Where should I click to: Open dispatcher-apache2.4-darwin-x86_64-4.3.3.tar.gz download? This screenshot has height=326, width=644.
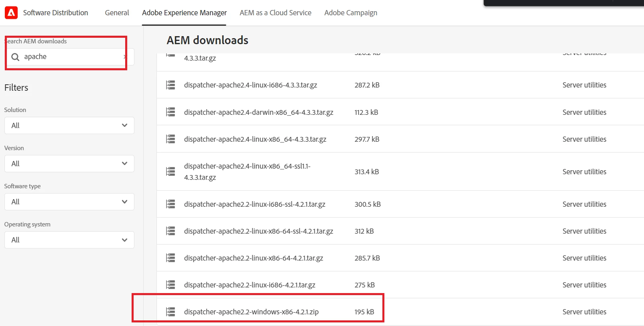click(x=259, y=112)
